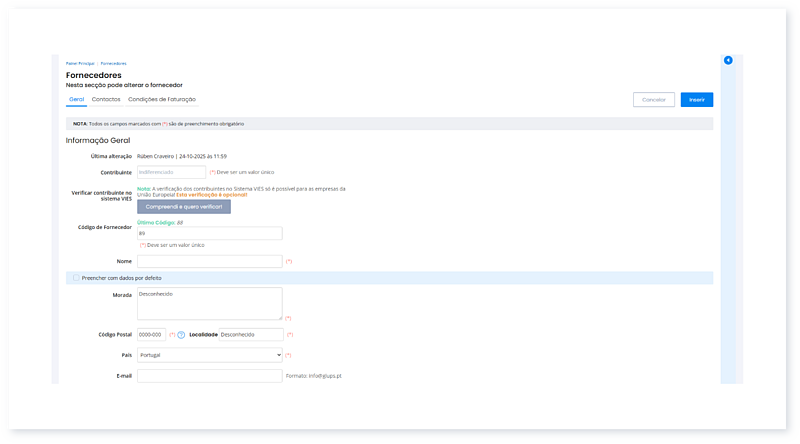
Task: Click the Código de Fornecedor field
Action: pos(209,233)
